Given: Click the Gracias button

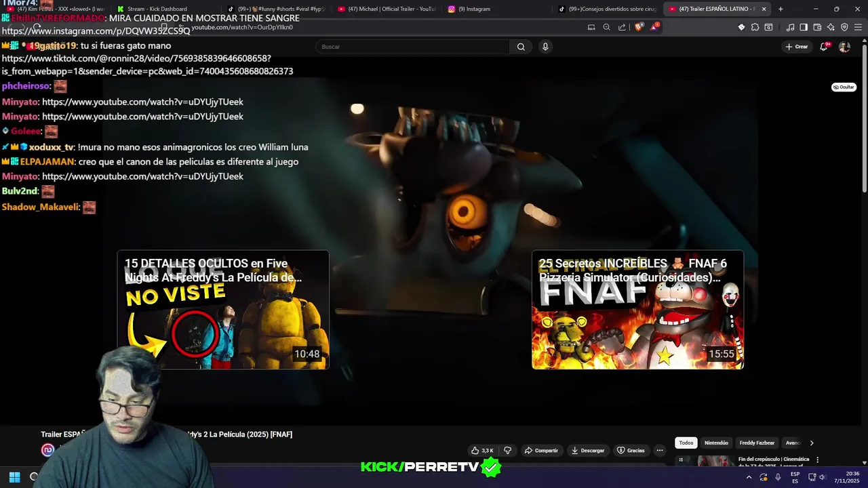Looking at the screenshot, I should (631, 451).
